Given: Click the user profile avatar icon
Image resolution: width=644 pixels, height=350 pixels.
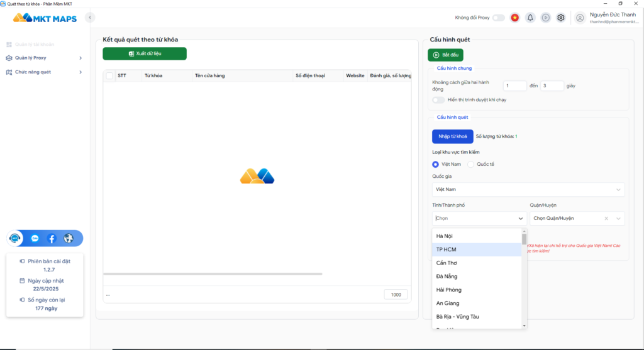Looking at the screenshot, I should tap(580, 18).
